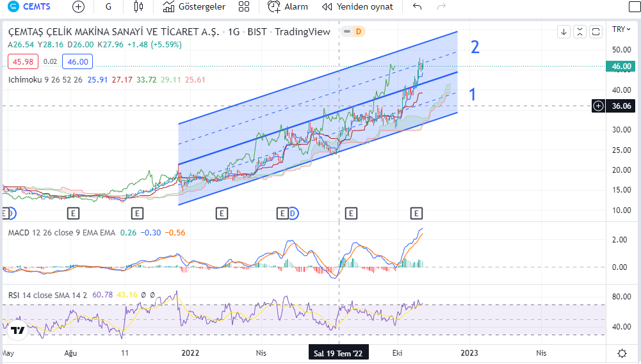Redo action with forward arrow
Image resolution: width=641 pixels, height=364 pixels.
[x=441, y=6]
